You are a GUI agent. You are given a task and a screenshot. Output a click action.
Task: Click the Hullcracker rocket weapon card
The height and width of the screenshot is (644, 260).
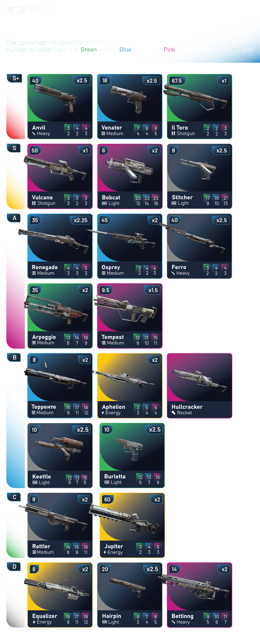(199, 386)
